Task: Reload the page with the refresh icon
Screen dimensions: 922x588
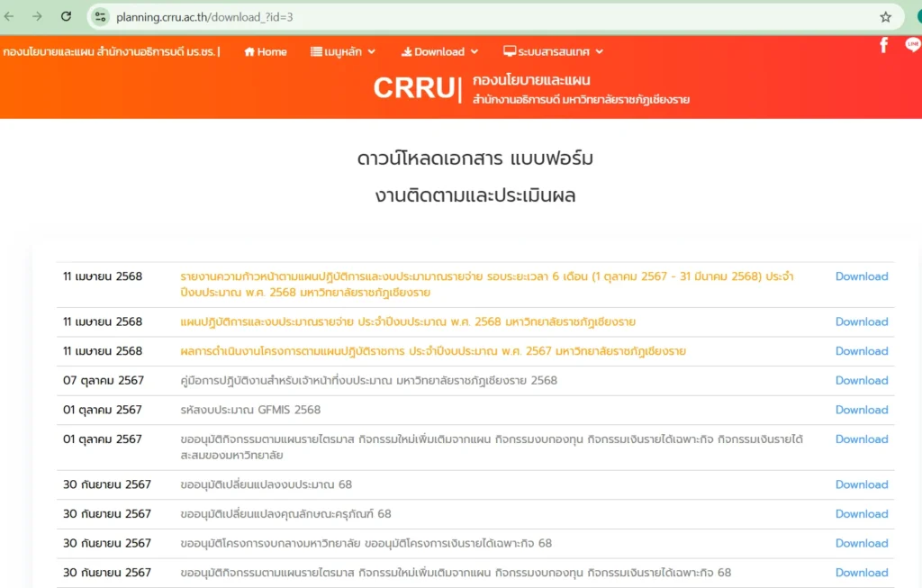Action: coord(66,16)
